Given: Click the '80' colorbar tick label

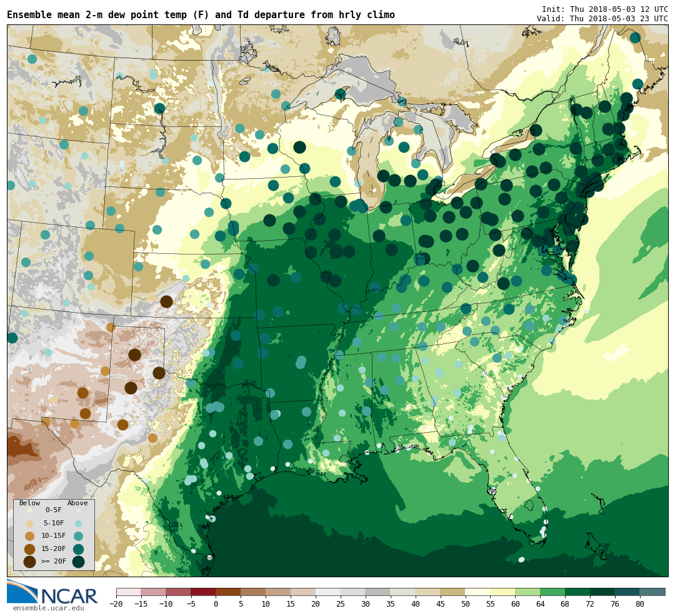Looking at the screenshot, I should [641, 604].
